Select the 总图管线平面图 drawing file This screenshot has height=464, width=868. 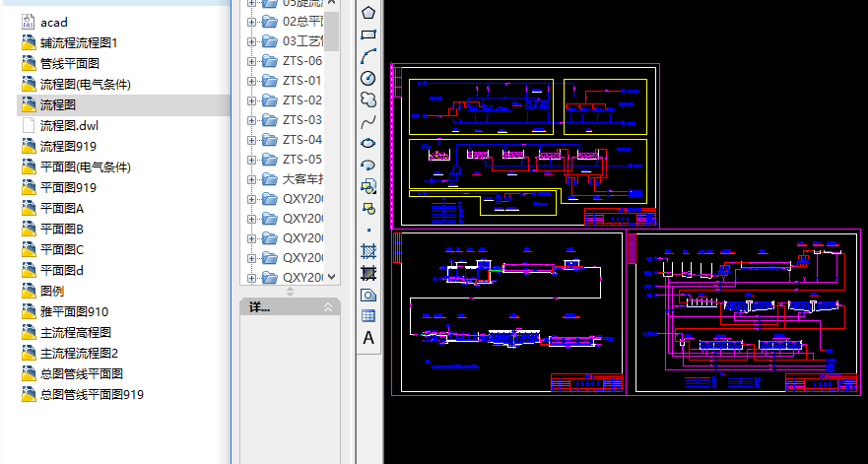(x=72, y=373)
